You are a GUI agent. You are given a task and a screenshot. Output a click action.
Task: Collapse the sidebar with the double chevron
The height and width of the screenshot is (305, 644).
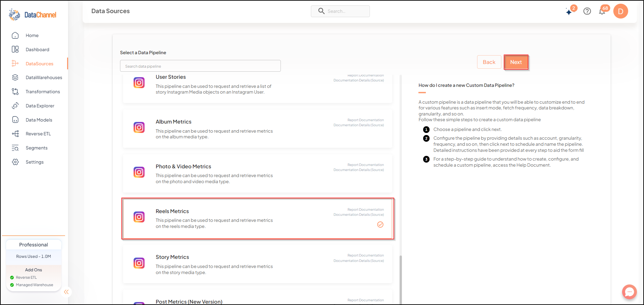[x=66, y=292]
